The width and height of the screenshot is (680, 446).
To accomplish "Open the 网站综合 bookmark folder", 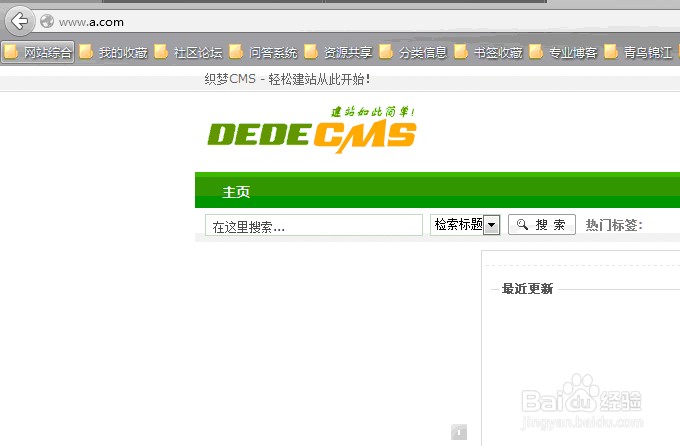I will [x=38, y=52].
